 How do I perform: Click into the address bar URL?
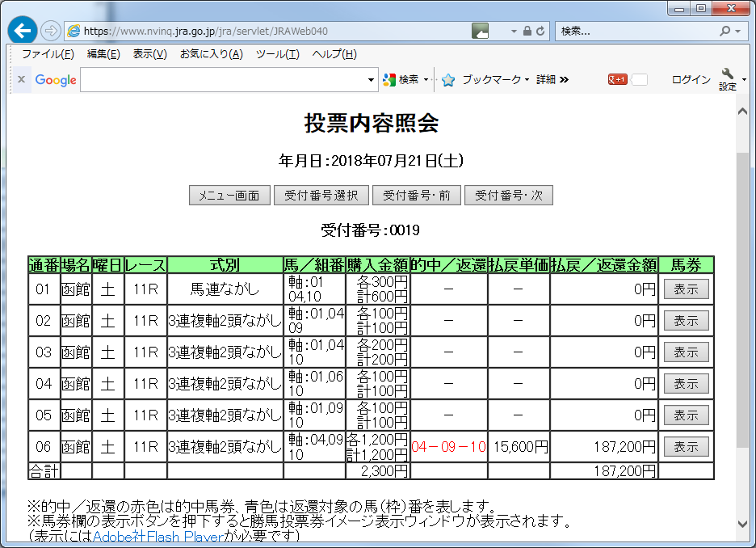point(205,32)
